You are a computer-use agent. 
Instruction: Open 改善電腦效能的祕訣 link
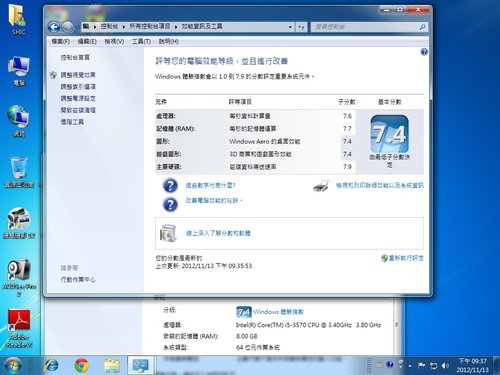pos(213,200)
